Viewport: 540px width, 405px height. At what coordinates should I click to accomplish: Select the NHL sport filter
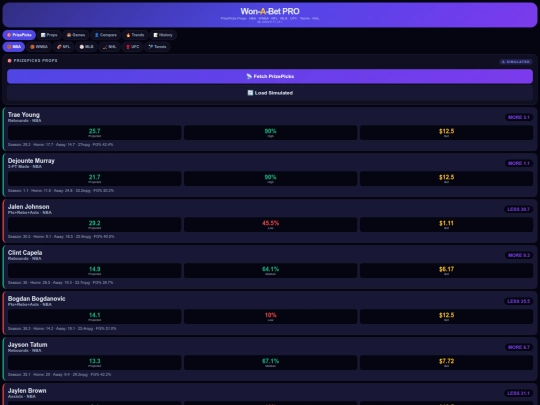(109, 47)
